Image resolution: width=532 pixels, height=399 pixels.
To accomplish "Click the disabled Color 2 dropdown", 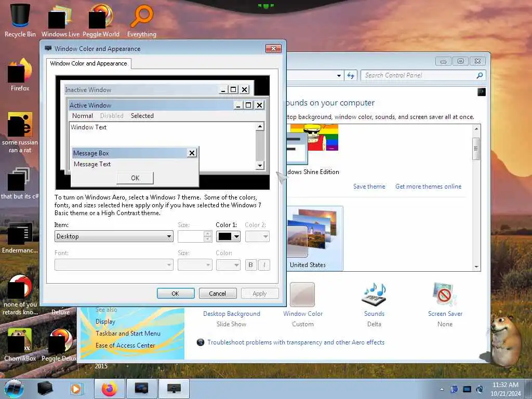I will [x=258, y=236].
